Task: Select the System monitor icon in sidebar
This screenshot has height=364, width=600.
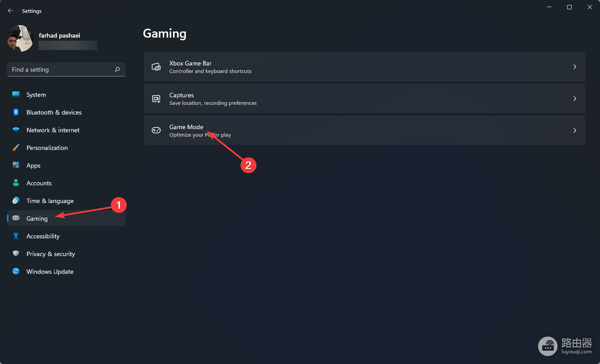Action: coord(16,95)
